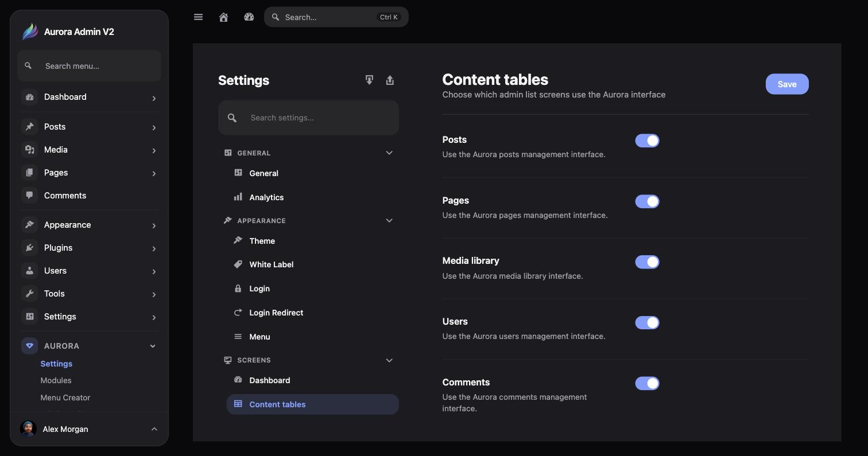Expand the Dashboard sidebar submenu arrow

click(154, 98)
